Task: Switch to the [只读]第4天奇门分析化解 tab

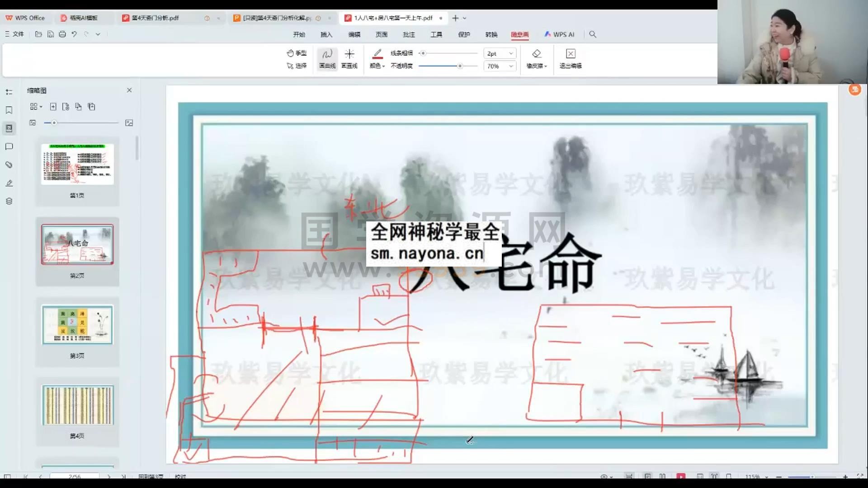Action: click(277, 18)
